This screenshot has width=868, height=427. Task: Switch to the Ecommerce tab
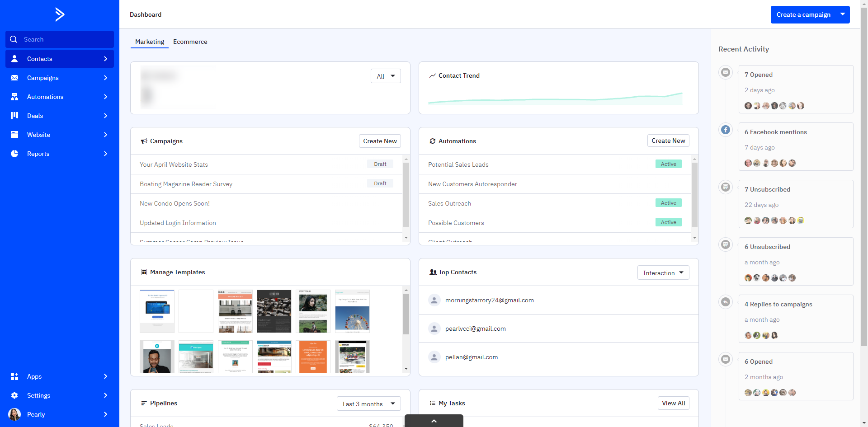pyautogui.click(x=190, y=42)
